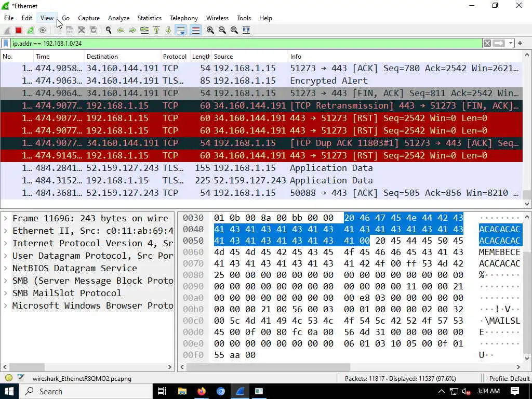
Task: Save this capture file toolbar icon
Action: coord(70,30)
